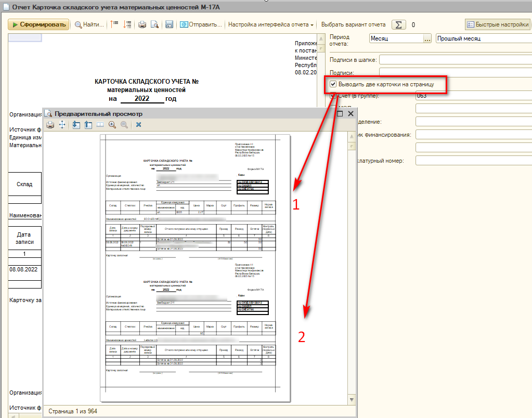
Task: Open print preview icon in main toolbar
Action: (154, 24)
